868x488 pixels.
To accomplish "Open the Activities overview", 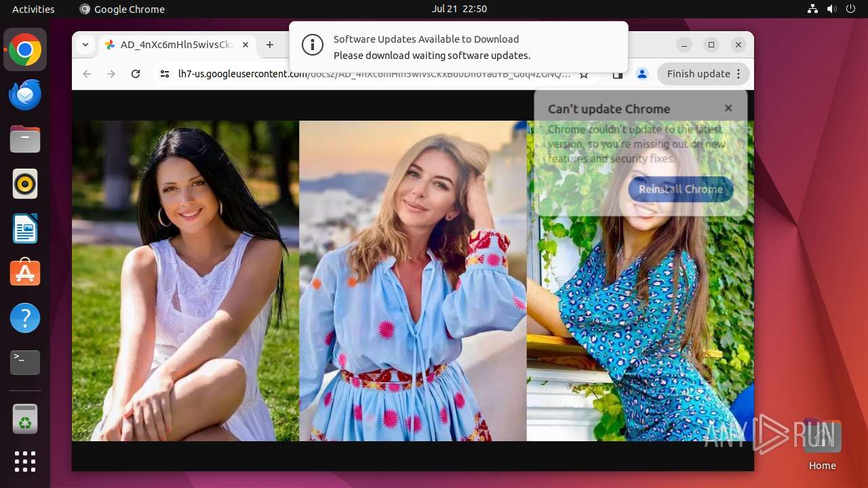I will click(x=33, y=9).
